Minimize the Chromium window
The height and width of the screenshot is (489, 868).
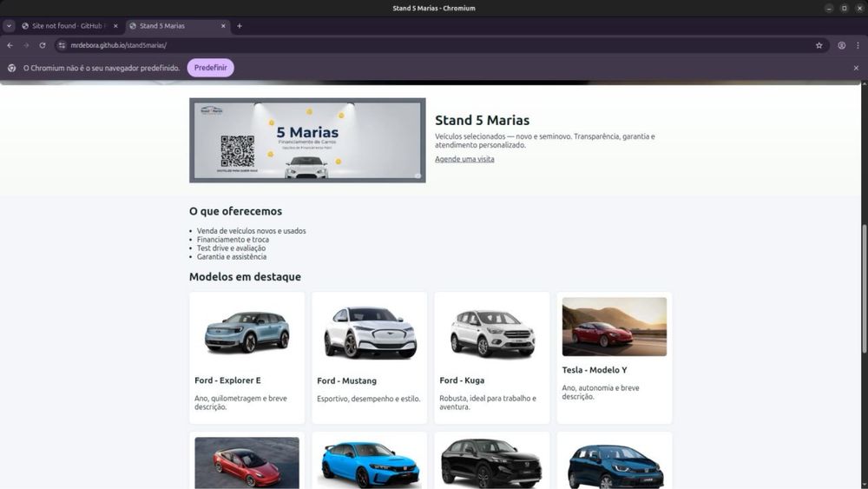(x=829, y=9)
